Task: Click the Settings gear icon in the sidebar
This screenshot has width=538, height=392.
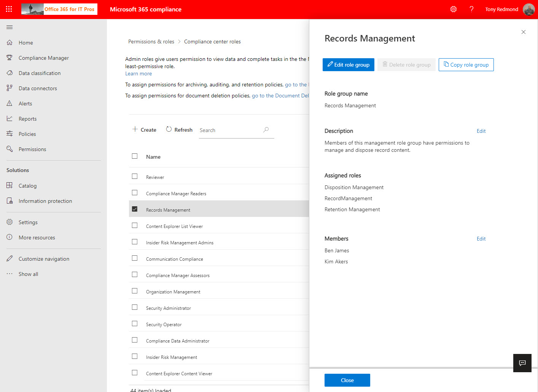Action: pos(10,222)
